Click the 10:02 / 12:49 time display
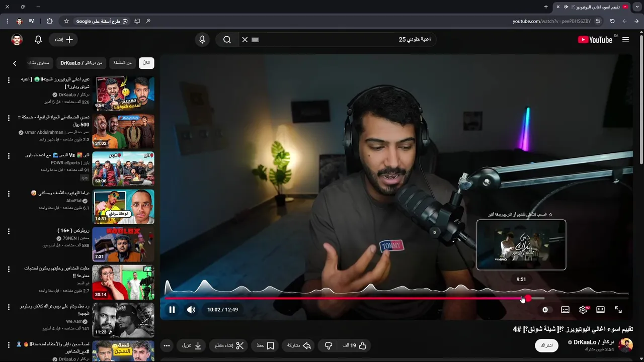This screenshot has height=362, width=644. click(222, 310)
